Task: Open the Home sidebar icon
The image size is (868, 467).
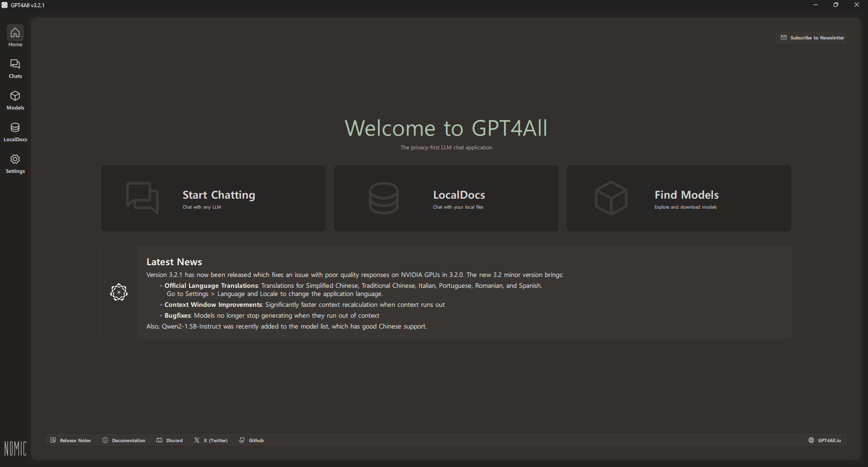Action: (x=15, y=33)
